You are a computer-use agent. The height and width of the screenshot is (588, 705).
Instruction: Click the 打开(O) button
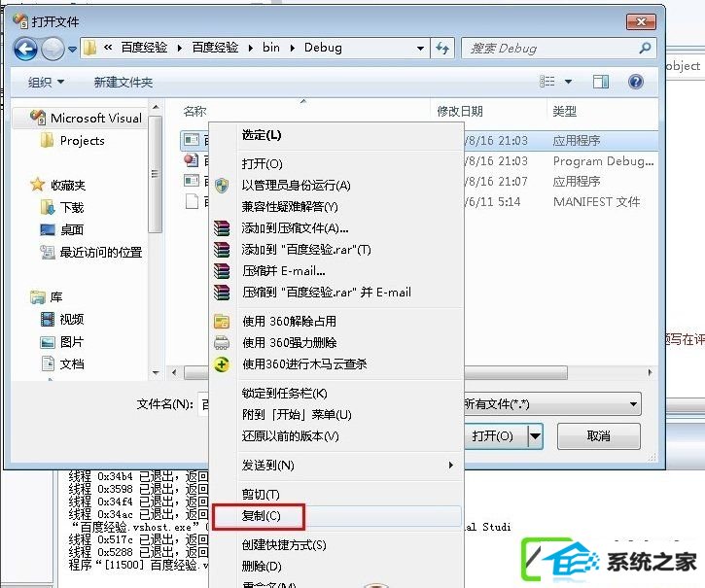pos(493,436)
